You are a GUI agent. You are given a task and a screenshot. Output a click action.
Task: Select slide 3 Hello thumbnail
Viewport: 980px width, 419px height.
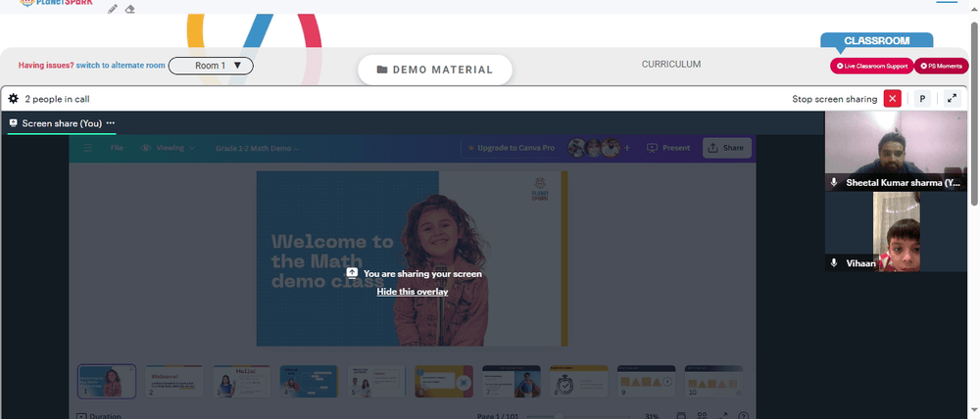(242, 382)
